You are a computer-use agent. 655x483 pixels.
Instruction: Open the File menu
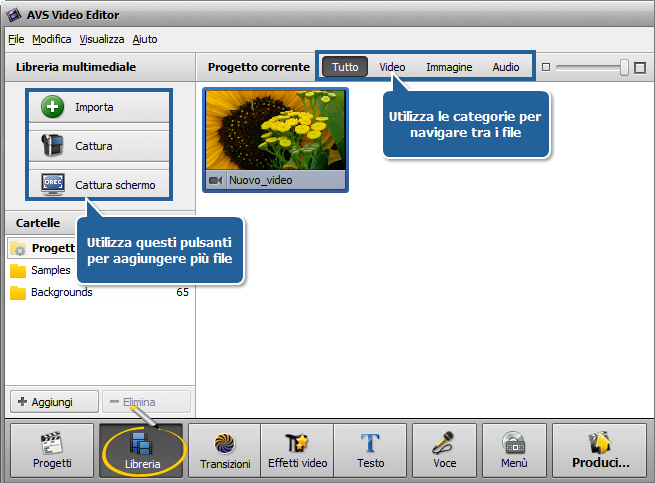[16, 39]
